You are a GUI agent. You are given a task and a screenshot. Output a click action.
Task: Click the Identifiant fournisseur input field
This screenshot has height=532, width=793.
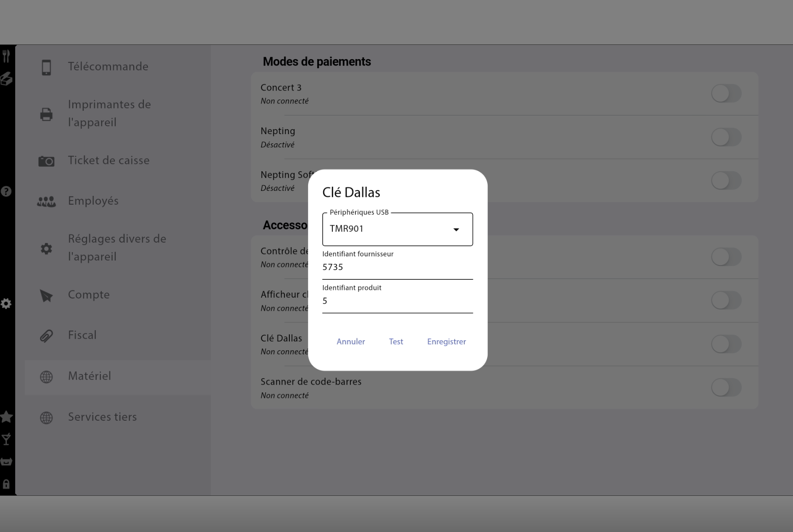397,267
